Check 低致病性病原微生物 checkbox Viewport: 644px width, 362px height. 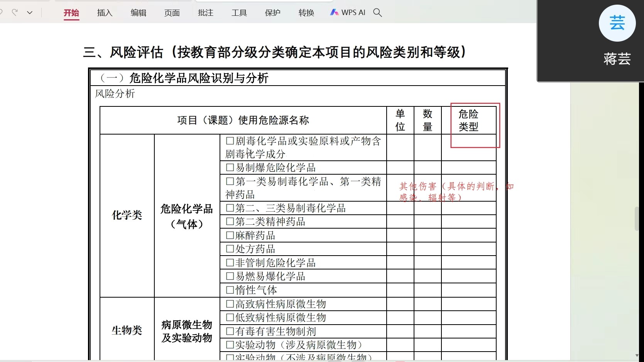coord(230,317)
